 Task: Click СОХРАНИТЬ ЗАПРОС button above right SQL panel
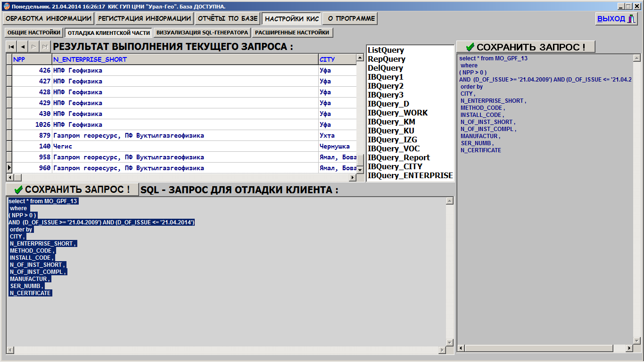click(526, 47)
